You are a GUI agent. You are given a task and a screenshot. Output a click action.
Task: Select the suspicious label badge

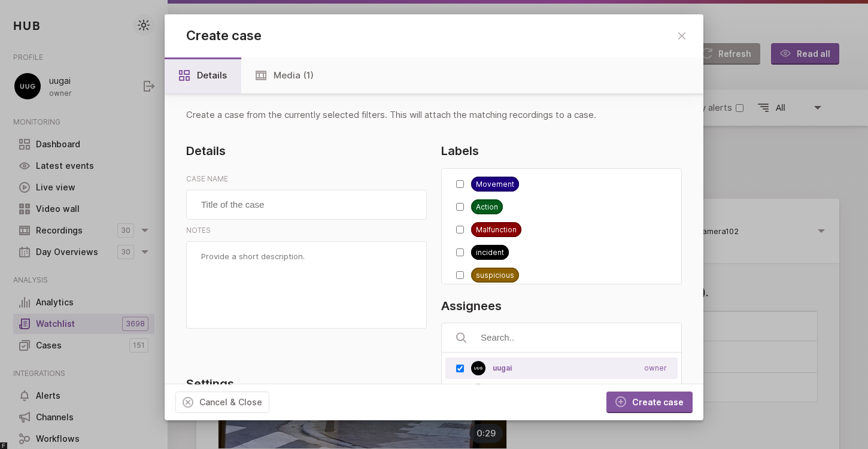click(495, 275)
